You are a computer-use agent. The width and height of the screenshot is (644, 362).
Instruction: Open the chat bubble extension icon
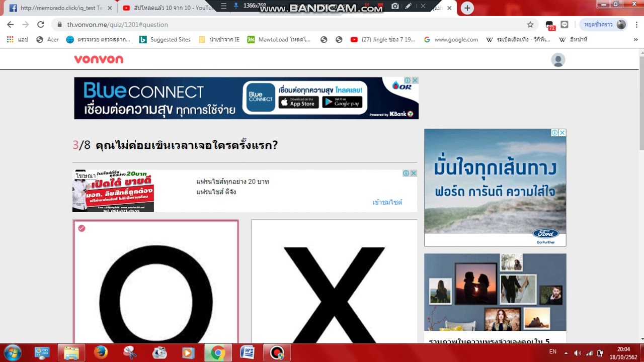[565, 24]
